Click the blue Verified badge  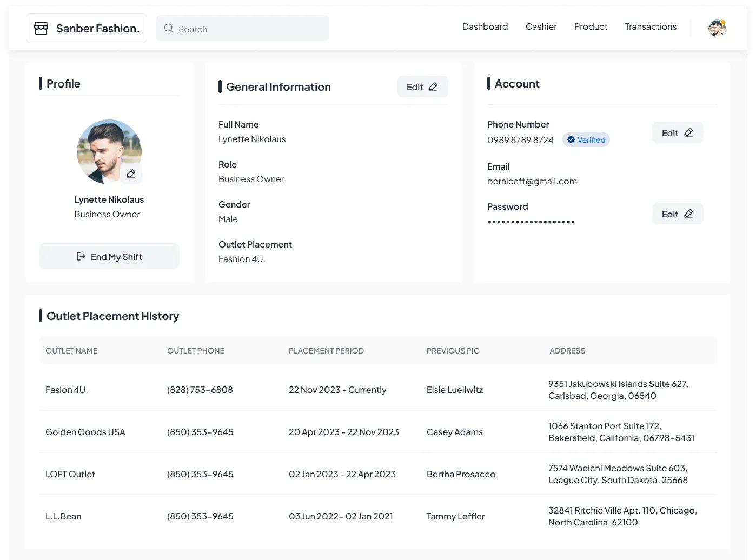(586, 139)
